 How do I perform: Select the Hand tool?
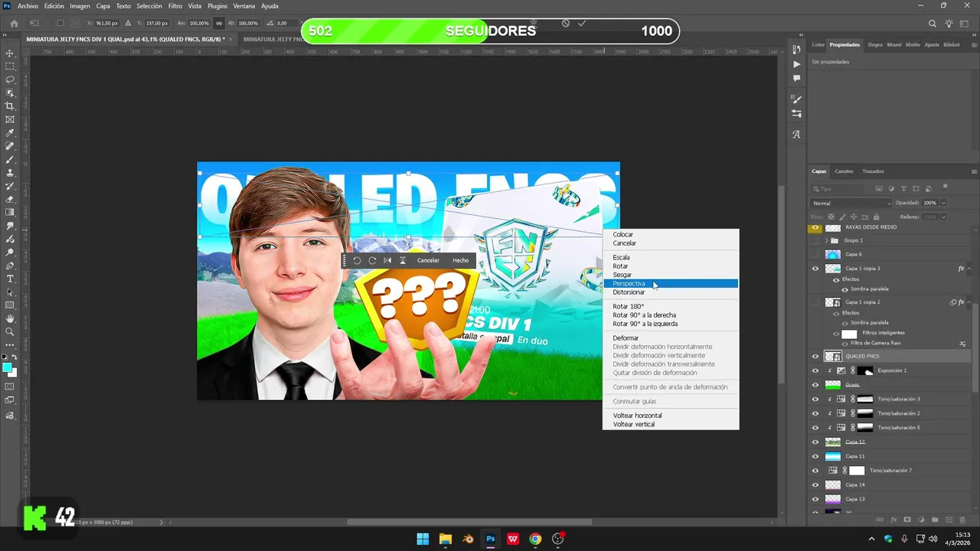coord(10,318)
